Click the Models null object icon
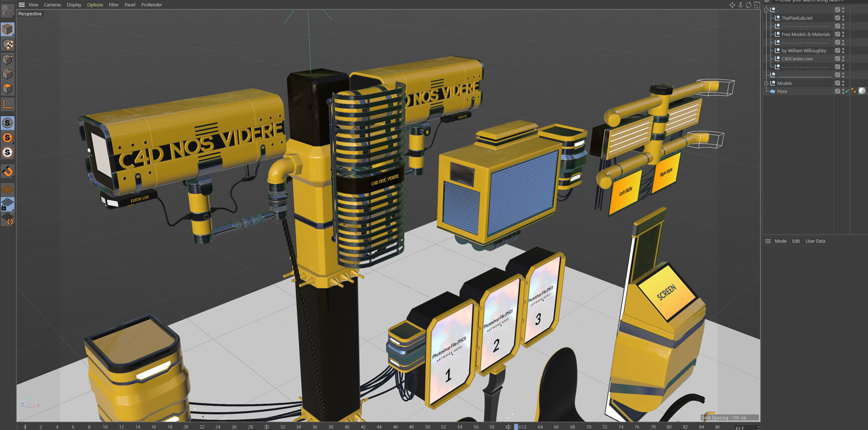Image resolution: width=868 pixels, height=430 pixels. (773, 83)
